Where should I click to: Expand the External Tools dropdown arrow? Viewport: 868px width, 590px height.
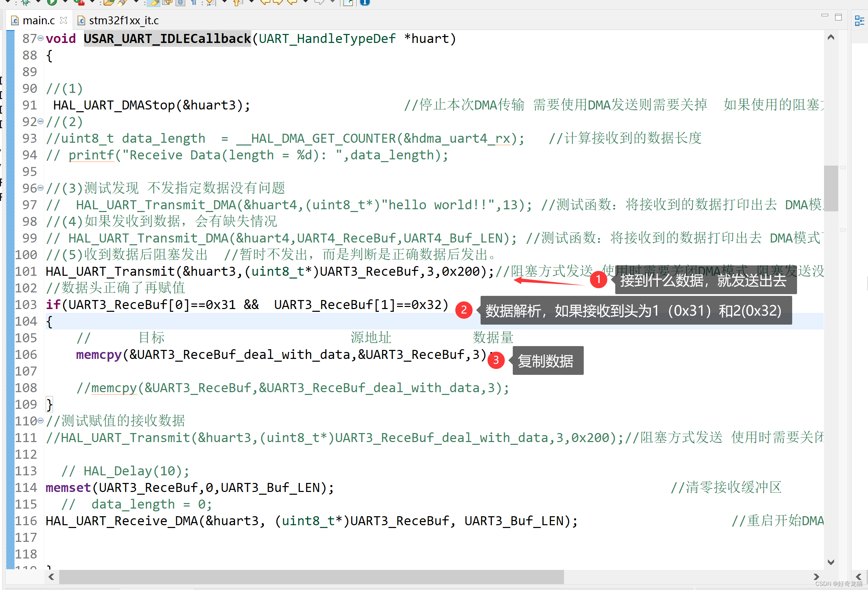point(92,2)
